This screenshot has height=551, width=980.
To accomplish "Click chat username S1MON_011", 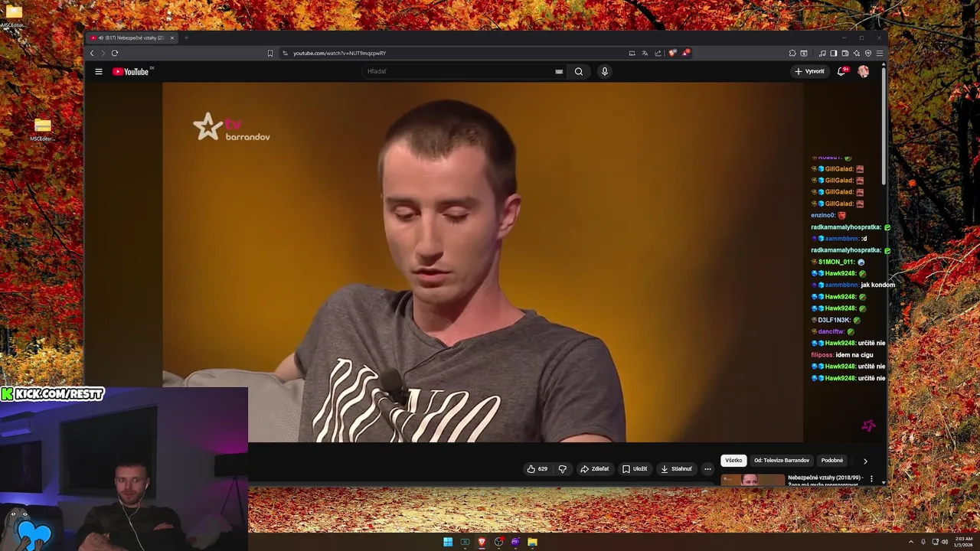I will click(x=837, y=262).
